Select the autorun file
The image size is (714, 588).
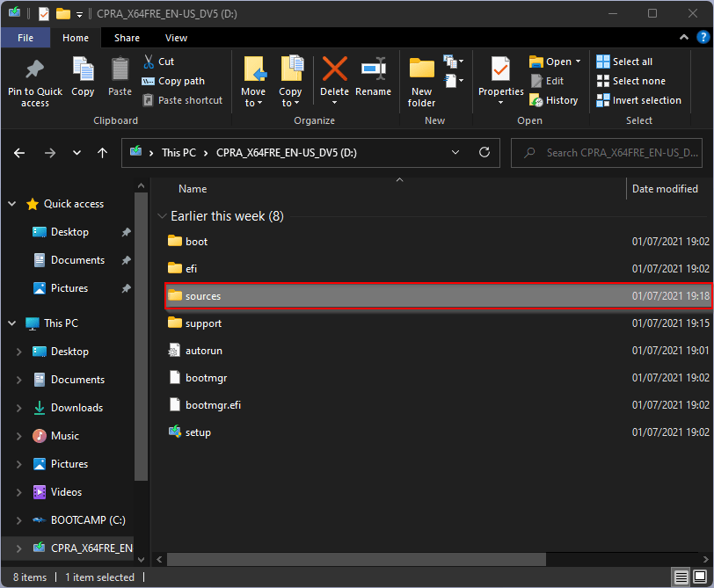point(439,351)
